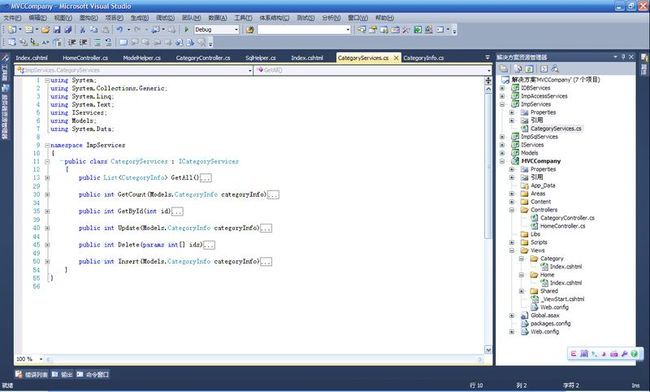Open the Error List tab at the bottom
650x392 pixels.
coord(32,375)
